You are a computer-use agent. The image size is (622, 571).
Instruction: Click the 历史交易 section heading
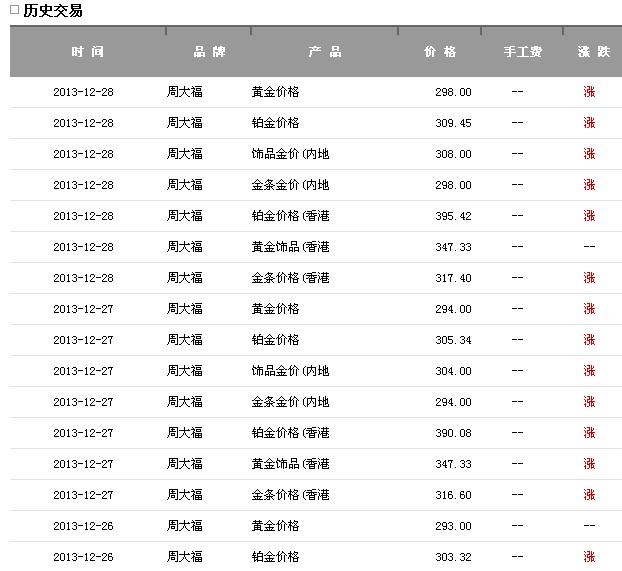coord(53,11)
